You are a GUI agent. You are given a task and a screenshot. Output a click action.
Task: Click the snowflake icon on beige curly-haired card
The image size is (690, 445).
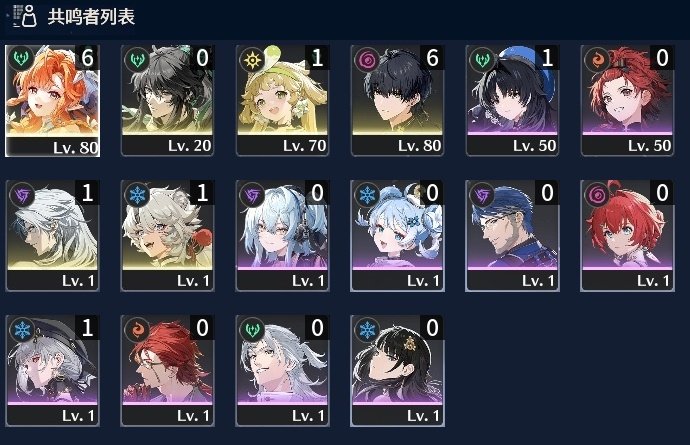137,194
